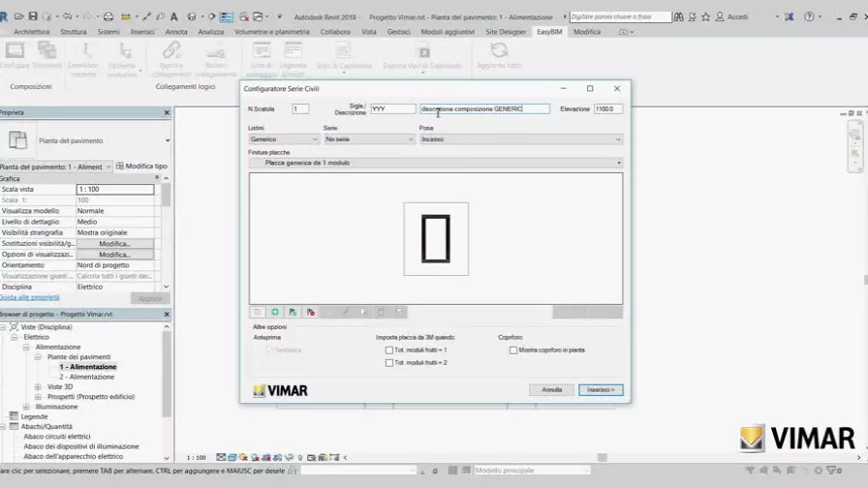
Task: Click the favorites star icon
Action: (x=706, y=17)
